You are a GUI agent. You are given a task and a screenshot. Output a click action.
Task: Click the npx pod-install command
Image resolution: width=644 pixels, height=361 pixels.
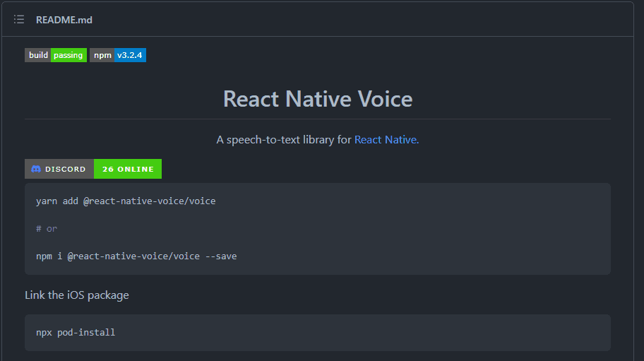(76, 332)
